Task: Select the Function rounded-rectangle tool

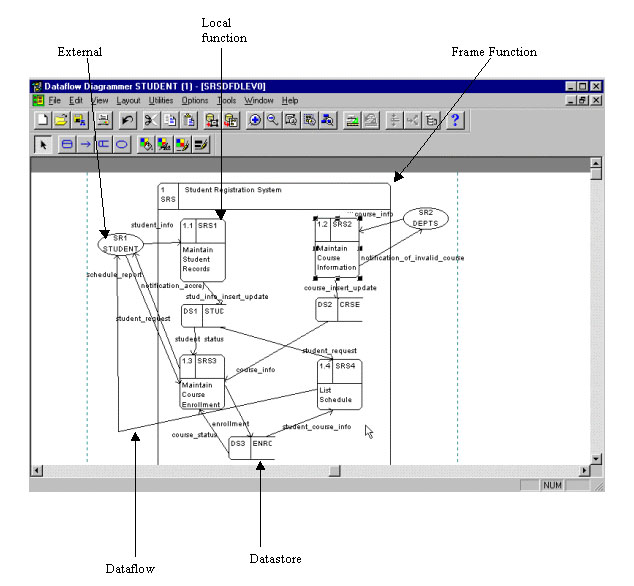Action: [x=67, y=144]
